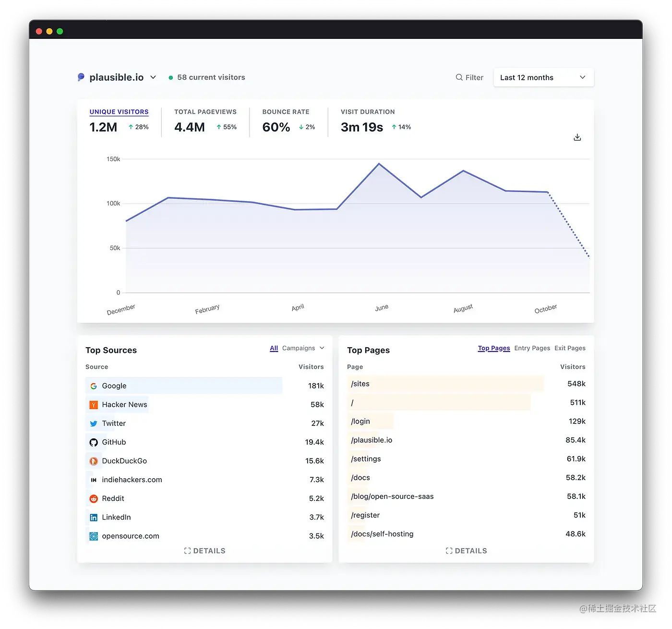Open the Last 12 months date dropdown
The image size is (672, 629).
(543, 77)
